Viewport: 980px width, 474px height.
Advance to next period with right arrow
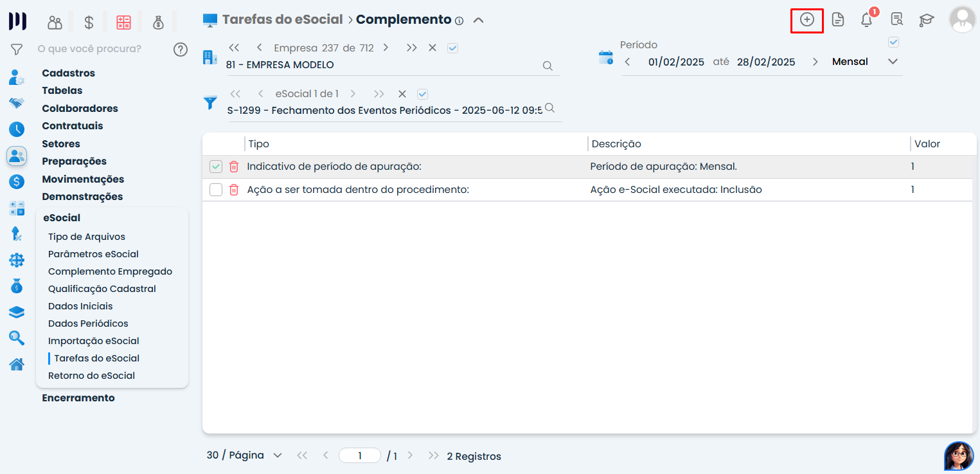(x=815, y=62)
